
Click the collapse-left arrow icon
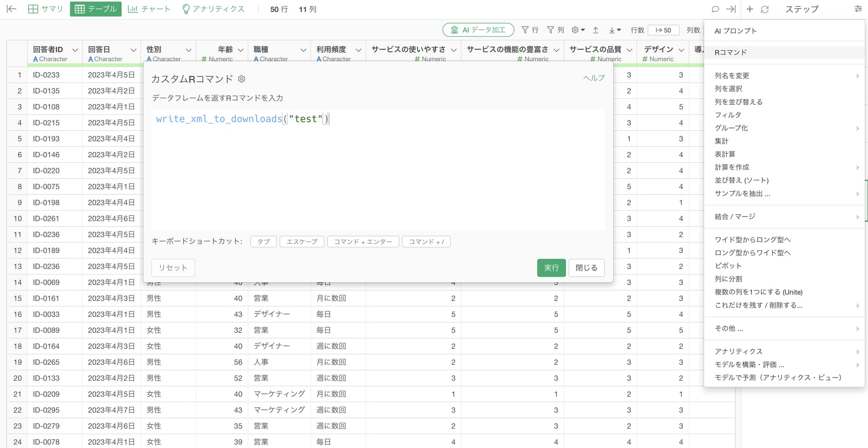click(x=12, y=9)
